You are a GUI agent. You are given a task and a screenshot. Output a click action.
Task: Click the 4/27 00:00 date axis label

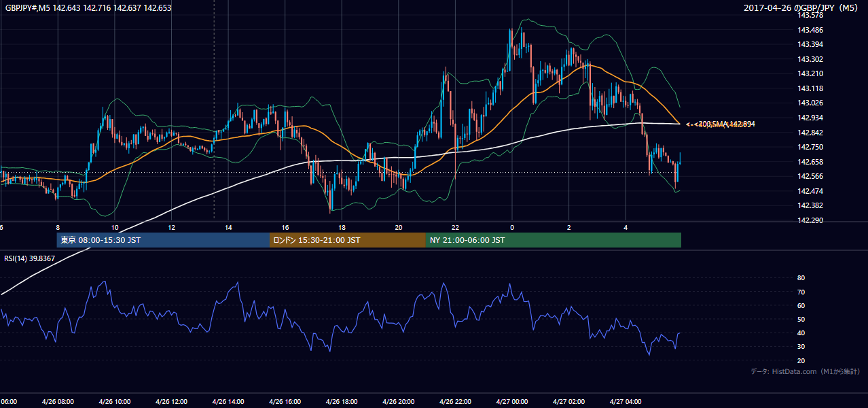coord(512,401)
